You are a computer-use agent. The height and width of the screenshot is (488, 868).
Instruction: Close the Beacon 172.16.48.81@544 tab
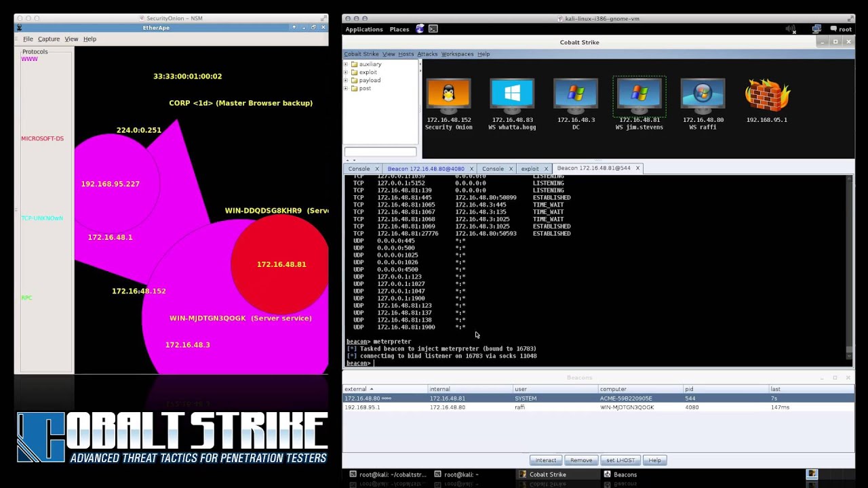pos(637,168)
